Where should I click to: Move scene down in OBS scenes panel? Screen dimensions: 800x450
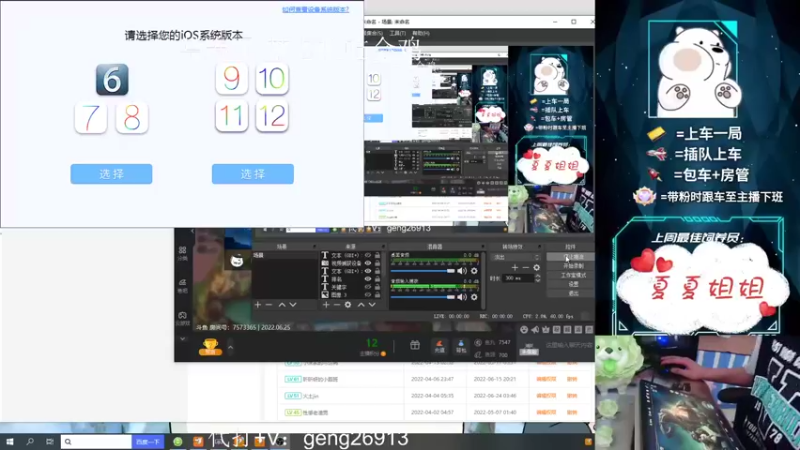pos(293,305)
